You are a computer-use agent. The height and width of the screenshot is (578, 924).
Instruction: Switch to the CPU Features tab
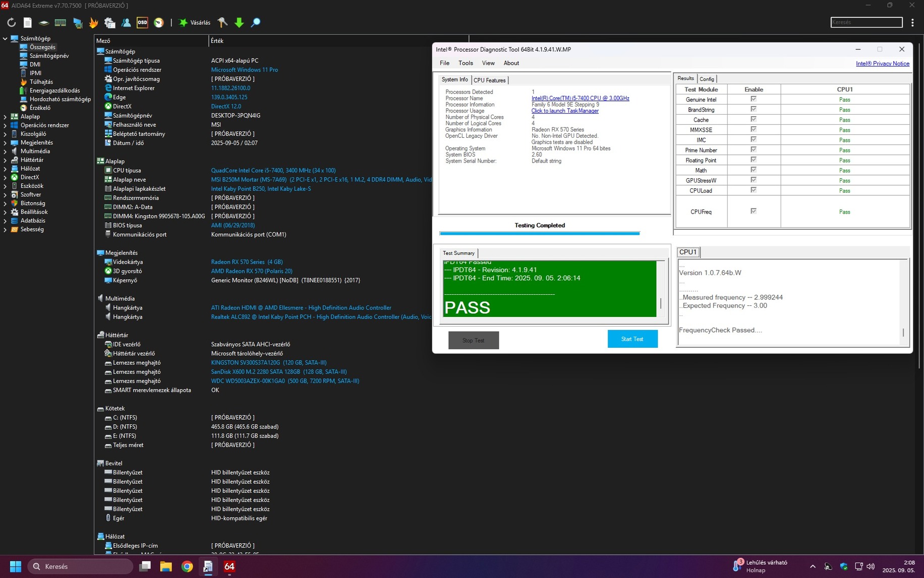(489, 80)
